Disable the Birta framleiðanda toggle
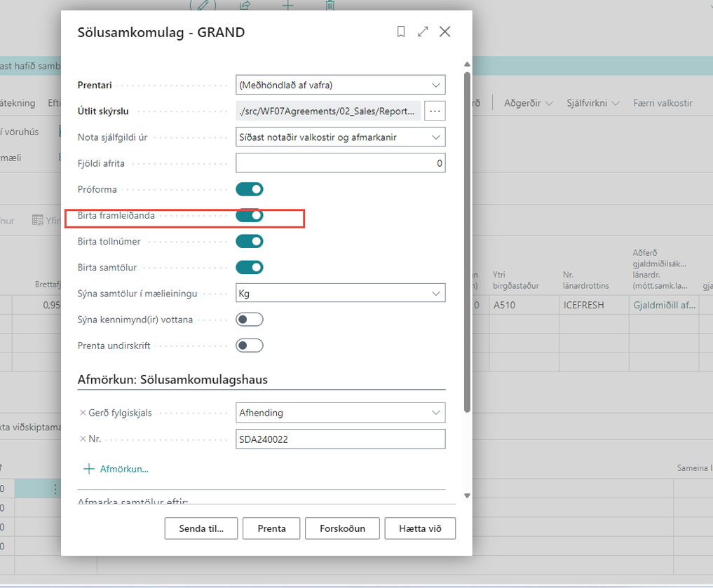Screen dimensions: 713x588 pyautogui.click(x=249, y=215)
